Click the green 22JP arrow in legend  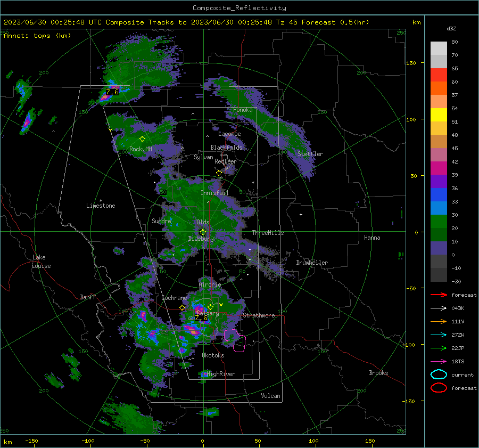(439, 348)
